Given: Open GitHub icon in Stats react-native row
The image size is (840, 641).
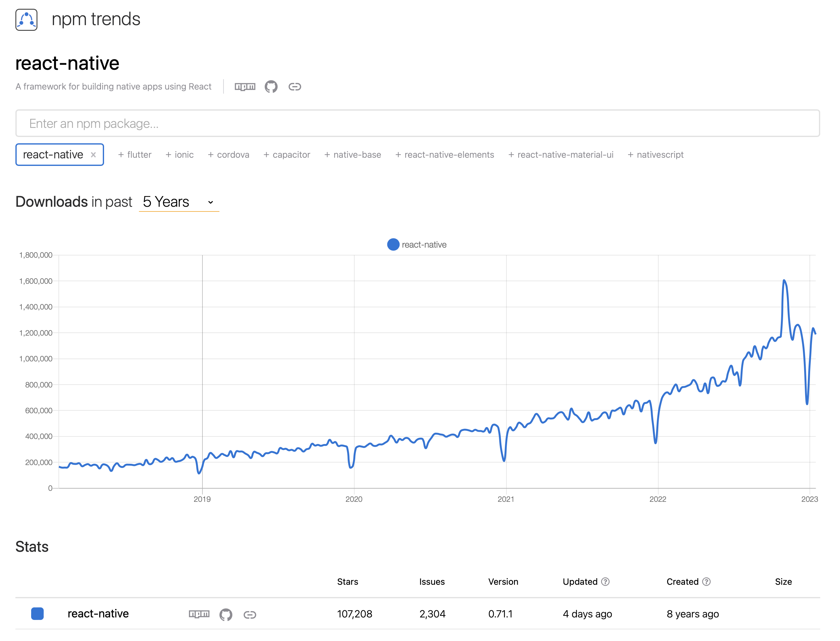Looking at the screenshot, I should [x=225, y=614].
